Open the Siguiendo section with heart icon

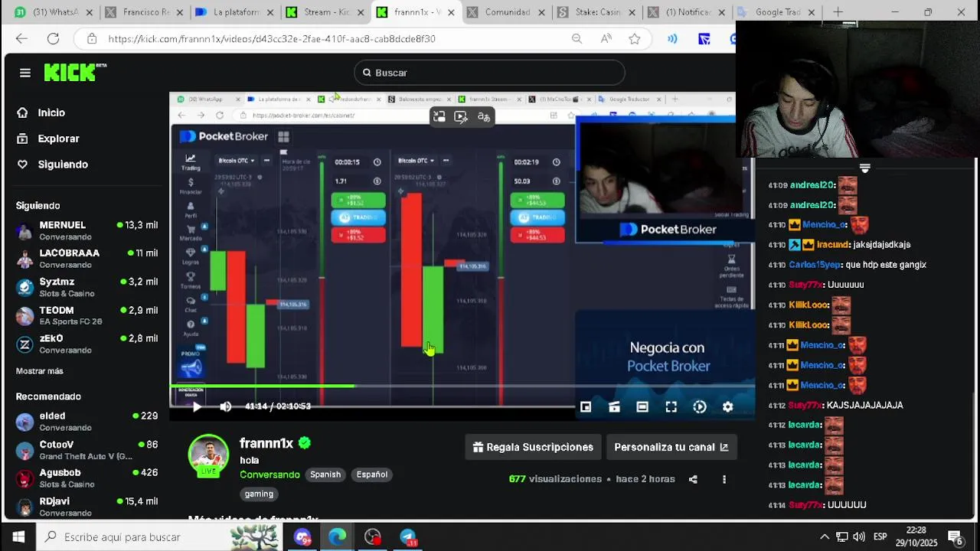(x=63, y=165)
